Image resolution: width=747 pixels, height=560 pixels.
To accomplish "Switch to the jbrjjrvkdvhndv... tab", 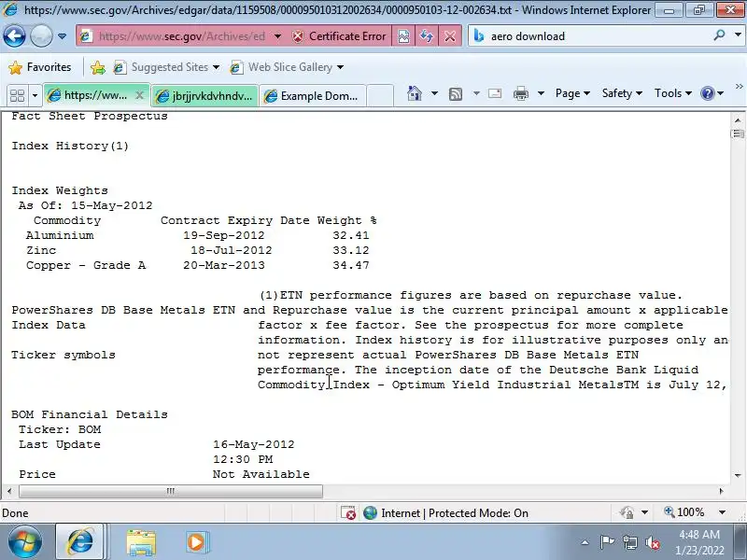I will pyautogui.click(x=204, y=96).
